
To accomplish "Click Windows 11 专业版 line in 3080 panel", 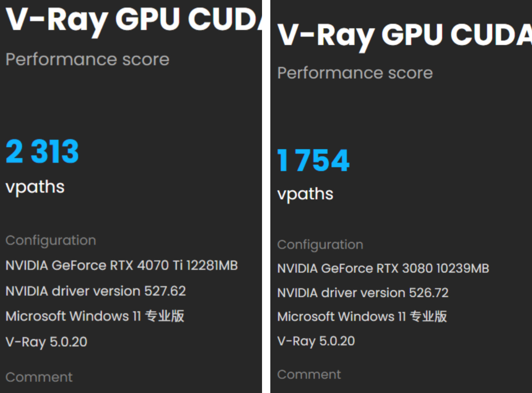I will coord(362,317).
